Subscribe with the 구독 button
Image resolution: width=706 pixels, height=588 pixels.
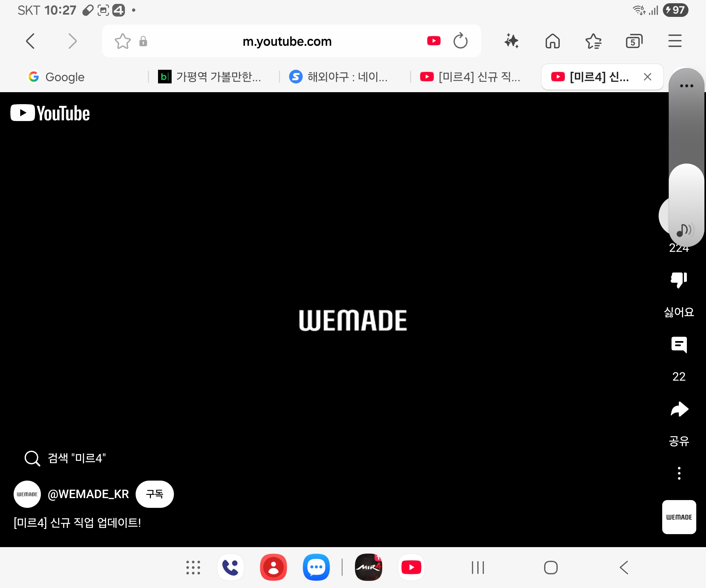154,494
